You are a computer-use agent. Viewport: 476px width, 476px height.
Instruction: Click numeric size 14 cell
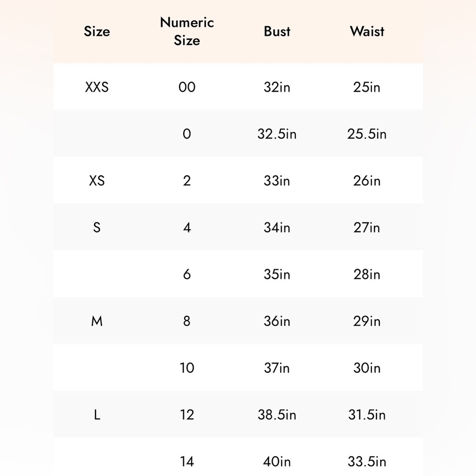click(187, 461)
